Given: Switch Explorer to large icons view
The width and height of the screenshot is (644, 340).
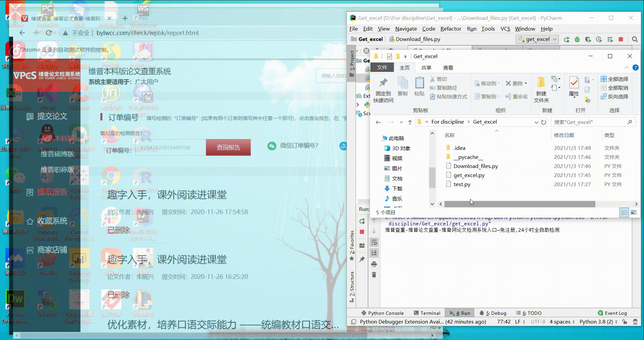Looking at the screenshot, I should [634, 212].
